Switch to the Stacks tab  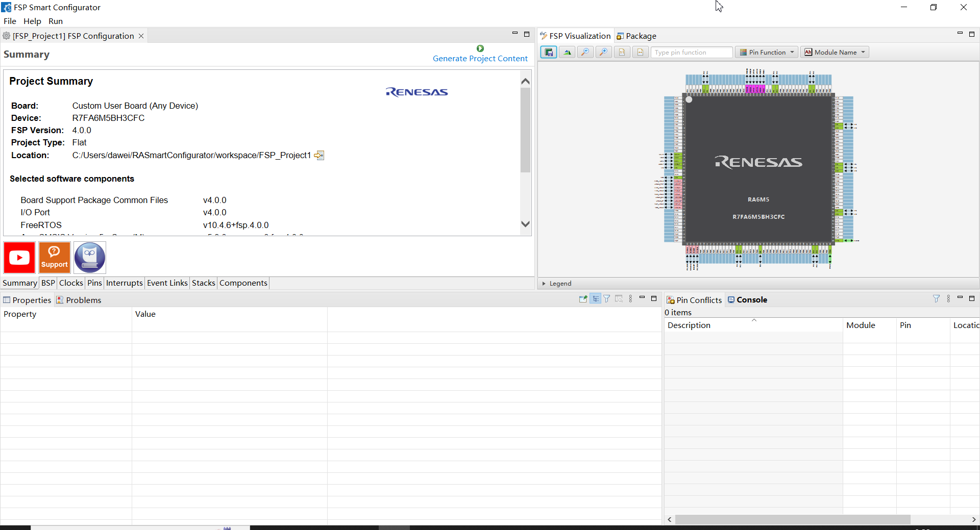coord(204,283)
